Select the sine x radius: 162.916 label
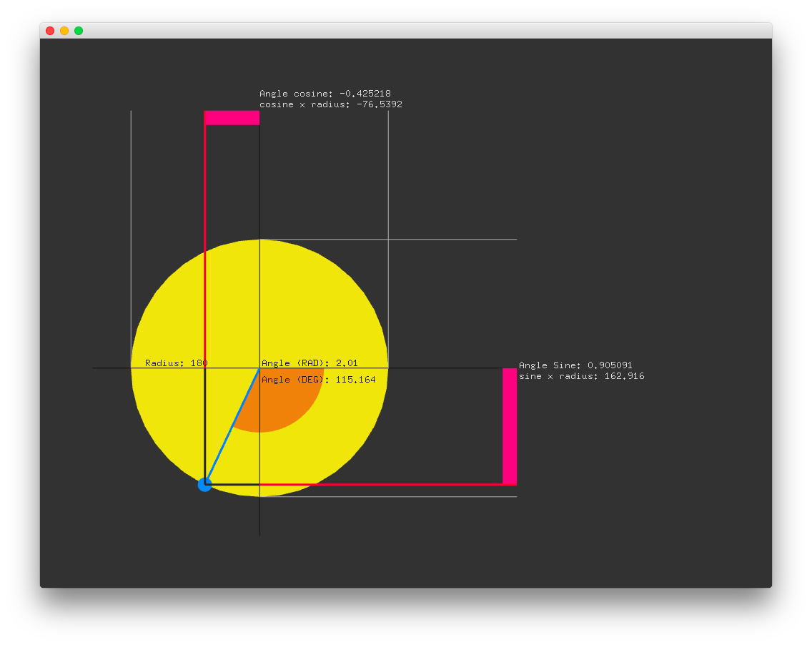812x645 pixels. 580,375
